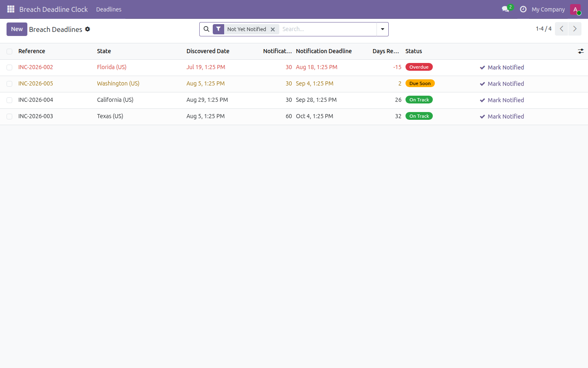588x368 pixels.
Task: Sort by Notification Deadline column
Action: click(324, 51)
